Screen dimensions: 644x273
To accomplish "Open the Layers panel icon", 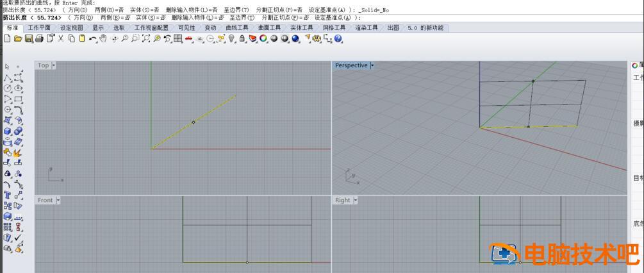I will (x=253, y=38).
